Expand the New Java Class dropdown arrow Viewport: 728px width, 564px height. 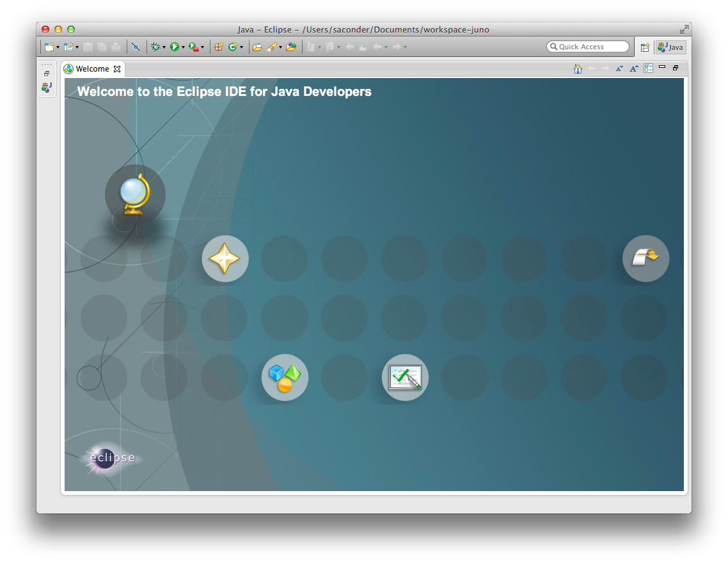[x=241, y=47]
